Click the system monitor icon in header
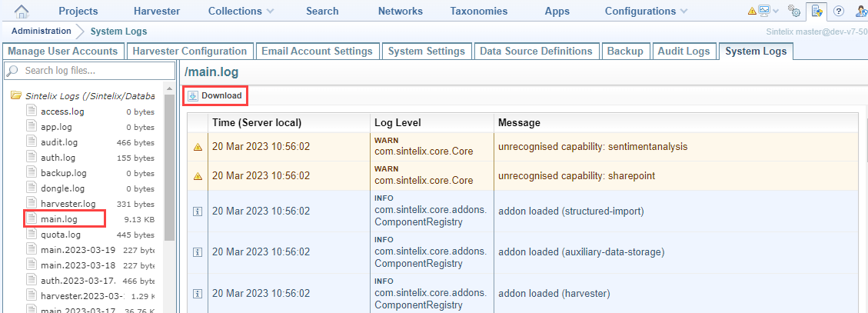The height and width of the screenshot is (313, 868). (764, 11)
